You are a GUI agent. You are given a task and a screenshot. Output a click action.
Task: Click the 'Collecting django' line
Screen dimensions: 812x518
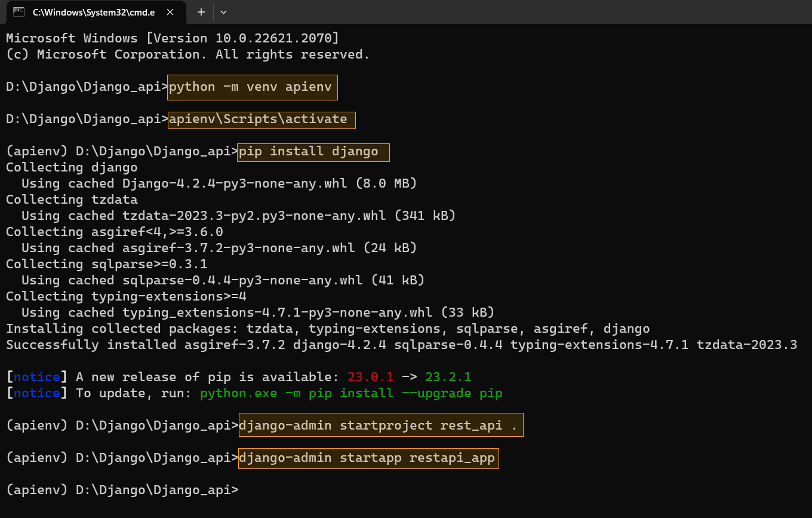coord(72,167)
